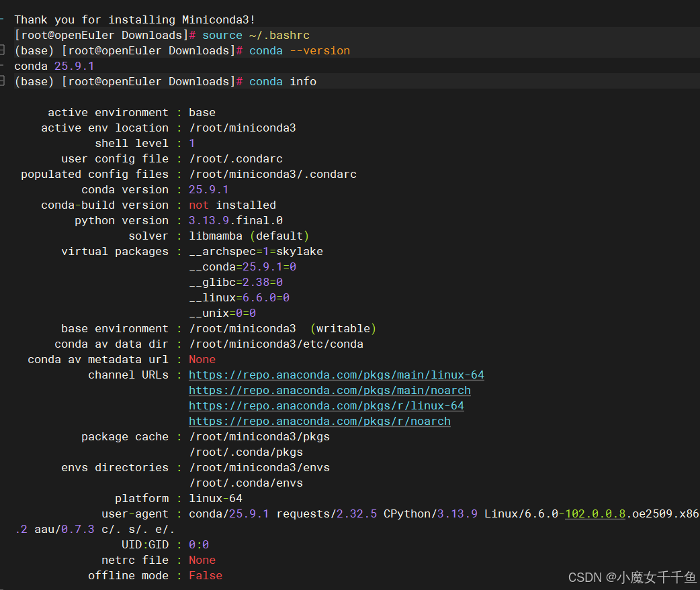Click the 'False' offline mode value
Viewport: 700px width, 590px height.
click(x=206, y=576)
